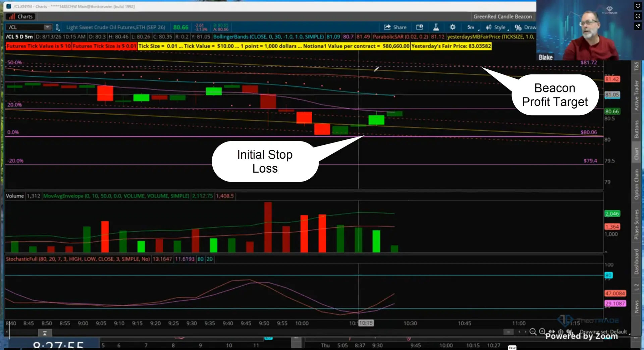Click the BollingerBands study label

click(x=268, y=37)
